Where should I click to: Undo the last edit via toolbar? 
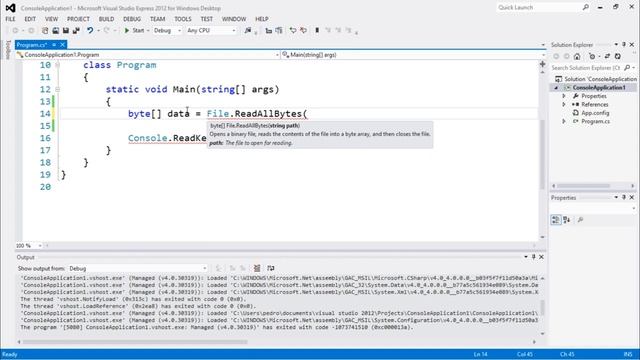[x=90, y=31]
